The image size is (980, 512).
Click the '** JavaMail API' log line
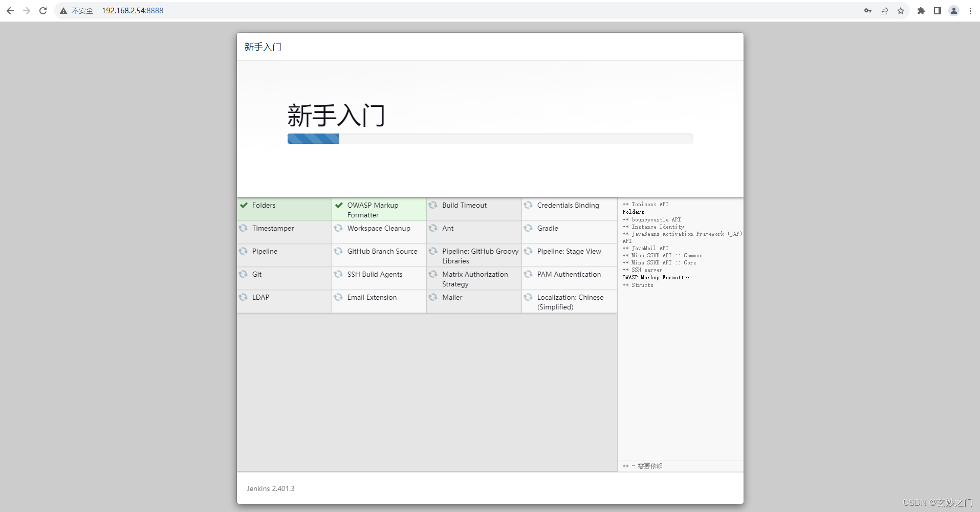(645, 248)
